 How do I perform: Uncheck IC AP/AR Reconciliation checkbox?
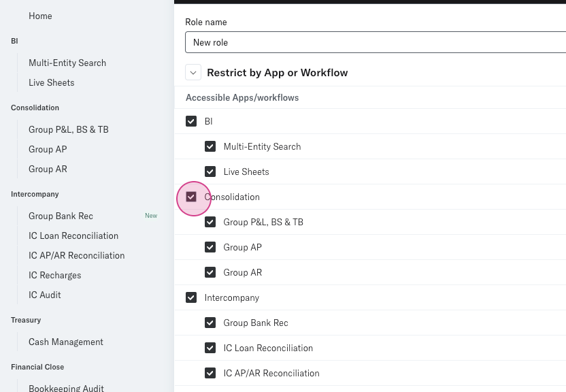coord(210,373)
